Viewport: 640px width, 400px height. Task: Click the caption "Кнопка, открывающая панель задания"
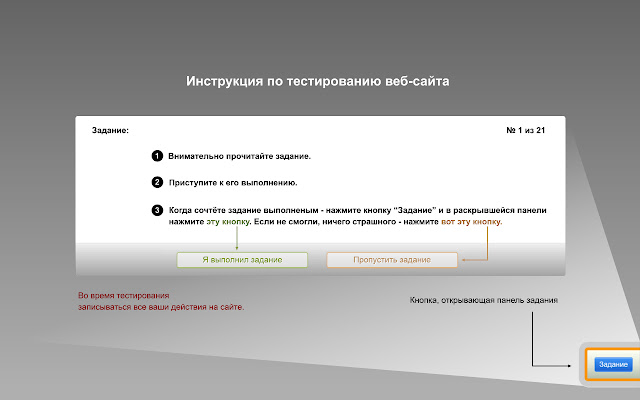[x=484, y=300]
